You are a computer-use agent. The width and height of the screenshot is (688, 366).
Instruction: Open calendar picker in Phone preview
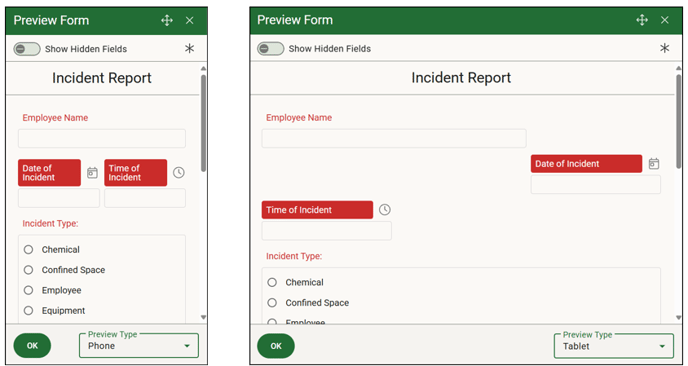click(92, 172)
